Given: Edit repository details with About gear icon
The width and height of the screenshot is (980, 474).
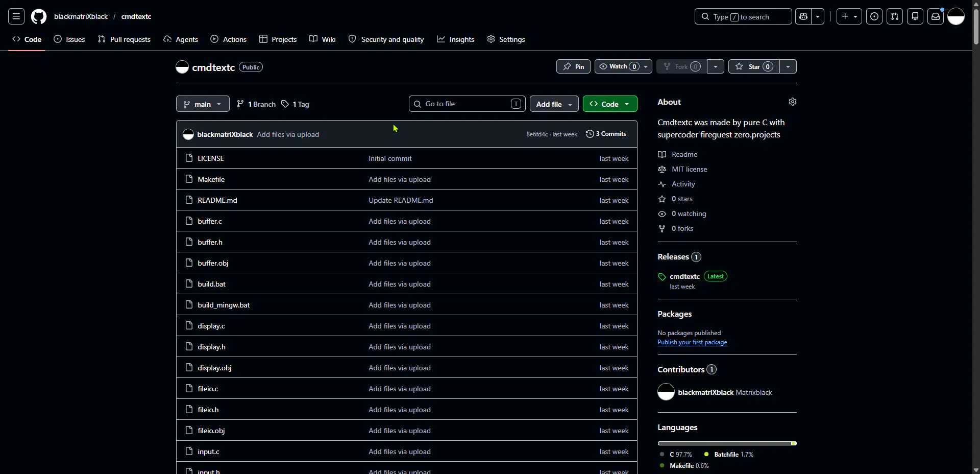Looking at the screenshot, I should [x=793, y=102].
